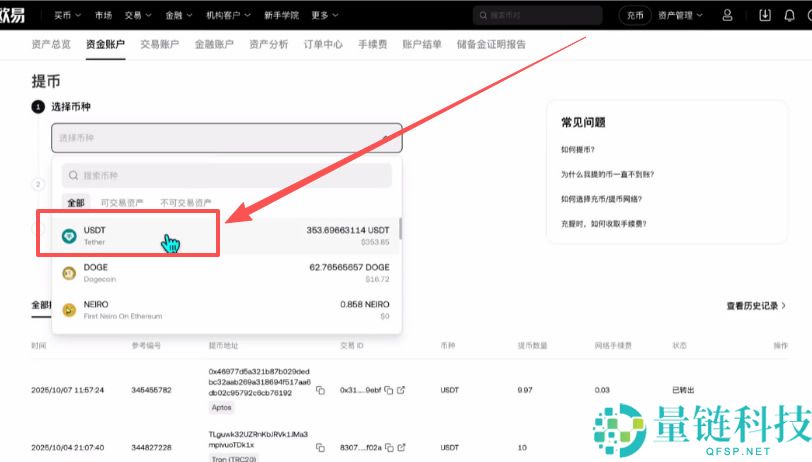Screen dimensions: 812x462
Task: Open FAQ 为什么我提的币一直不到账?
Action: coord(607,175)
